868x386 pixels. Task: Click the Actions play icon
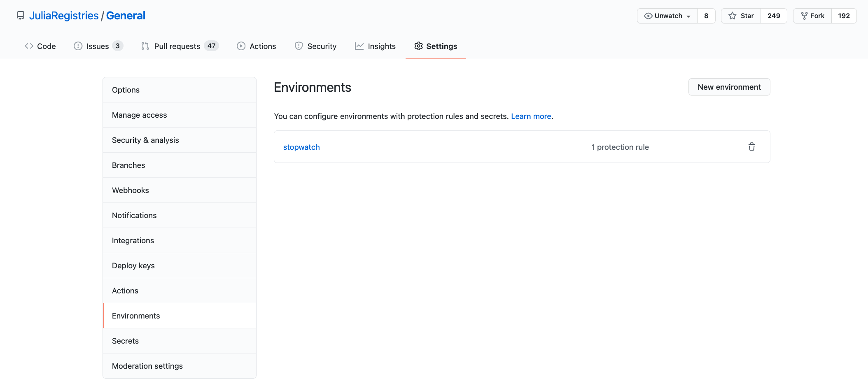pyautogui.click(x=241, y=46)
